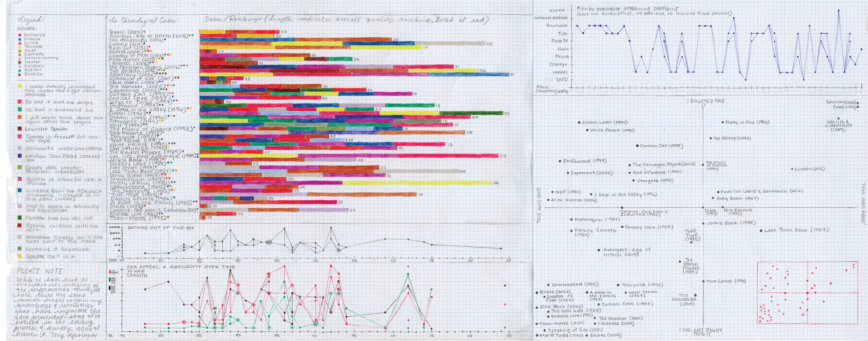This screenshot has width=868, height=341.
Task: Click 'Alien Hunter (2003)' in the scatter plot
Action: (x=574, y=200)
